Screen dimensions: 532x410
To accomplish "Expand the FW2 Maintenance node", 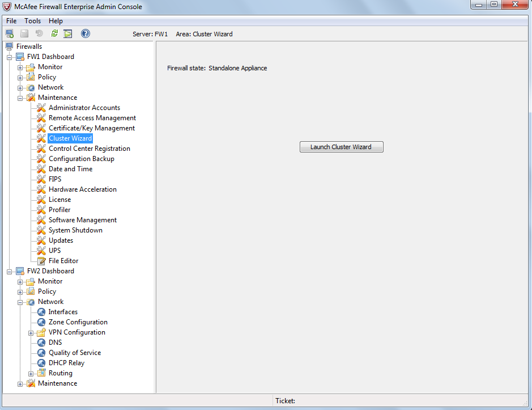I will (x=20, y=384).
